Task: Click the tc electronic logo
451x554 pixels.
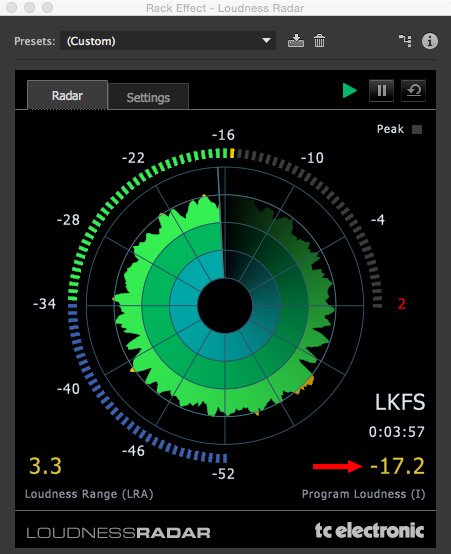Action: coord(369,531)
